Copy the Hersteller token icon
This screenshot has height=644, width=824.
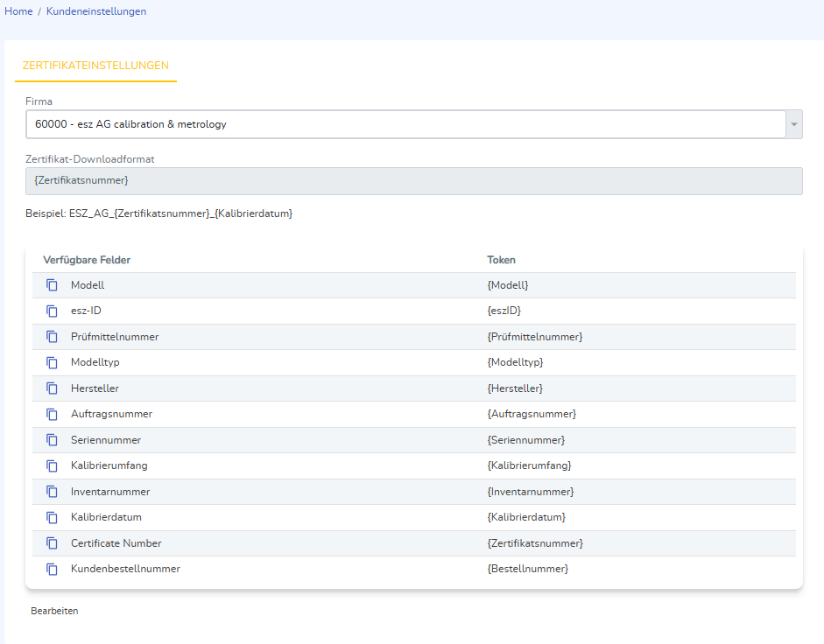(x=52, y=388)
